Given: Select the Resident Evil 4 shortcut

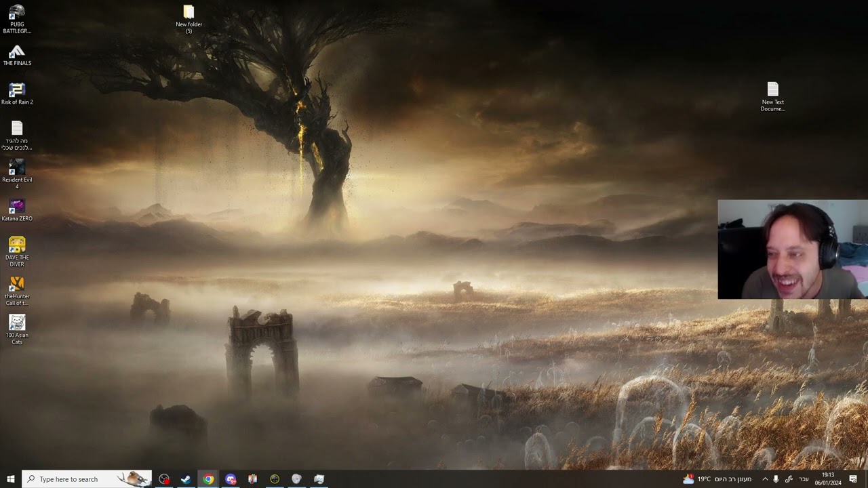Looking at the screenshot, I should pos(17,174).
